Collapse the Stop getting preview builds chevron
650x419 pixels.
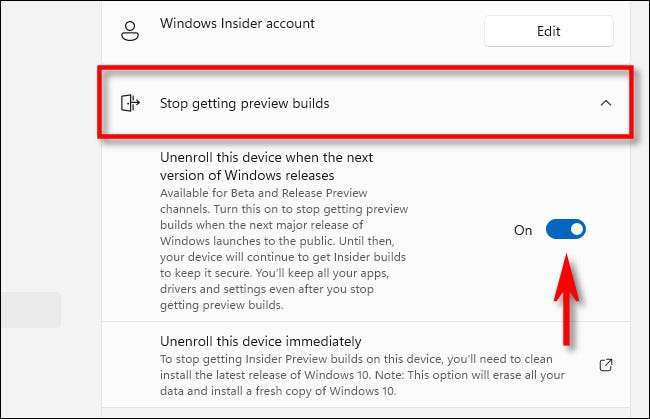click(604, 103)
